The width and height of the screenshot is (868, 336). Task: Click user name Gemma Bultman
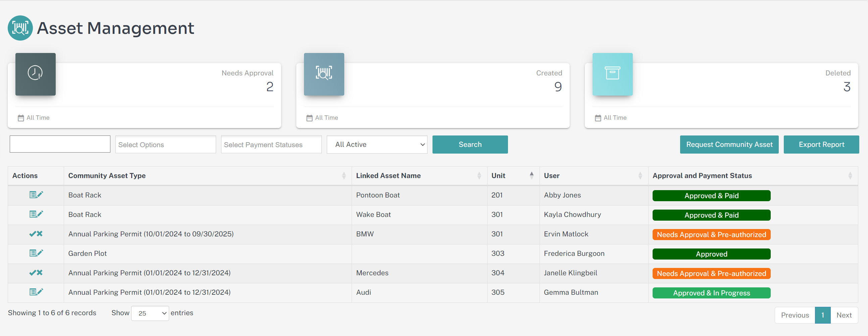coord(571,292)
